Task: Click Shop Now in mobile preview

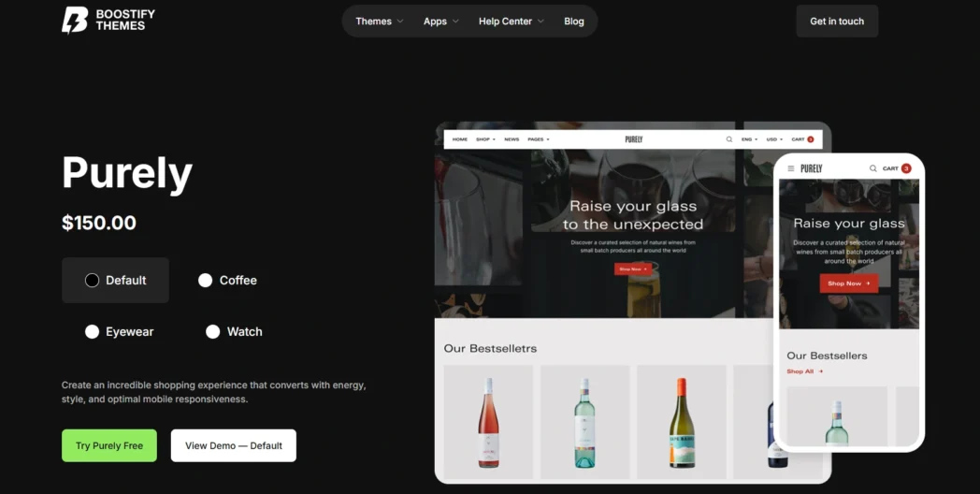Action: pyautogui.click(x=849, y=283)
